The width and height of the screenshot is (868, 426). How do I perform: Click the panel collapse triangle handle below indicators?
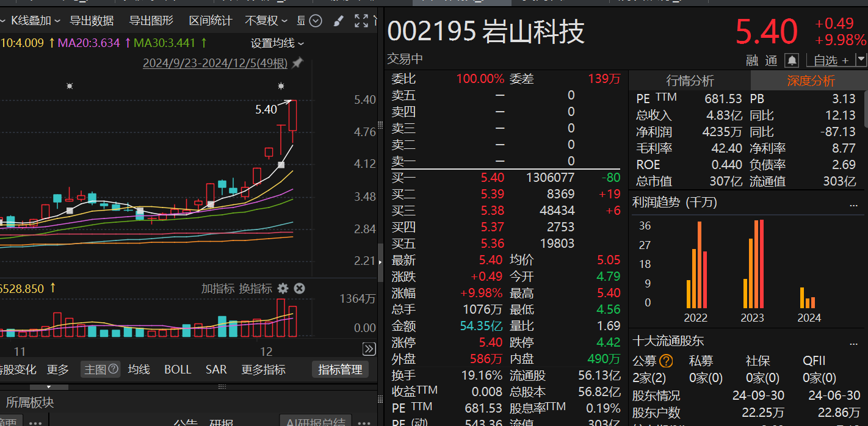[x=49, y=387]
